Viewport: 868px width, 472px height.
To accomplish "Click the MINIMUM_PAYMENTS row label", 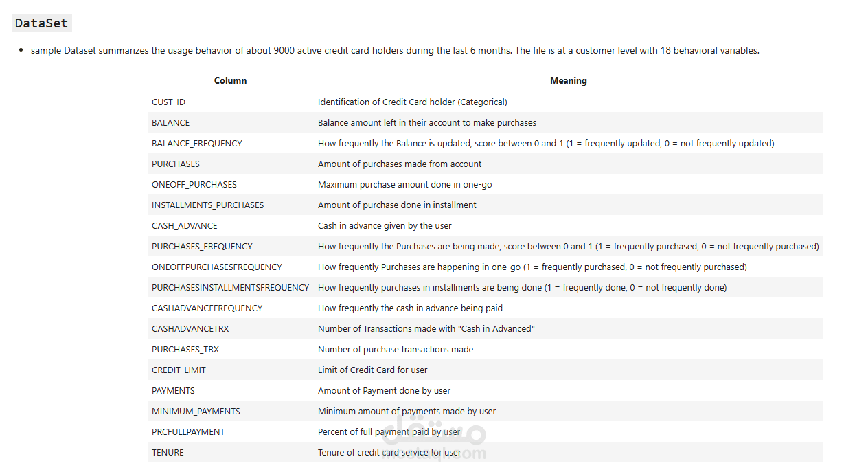I will (x=196, y=412).
